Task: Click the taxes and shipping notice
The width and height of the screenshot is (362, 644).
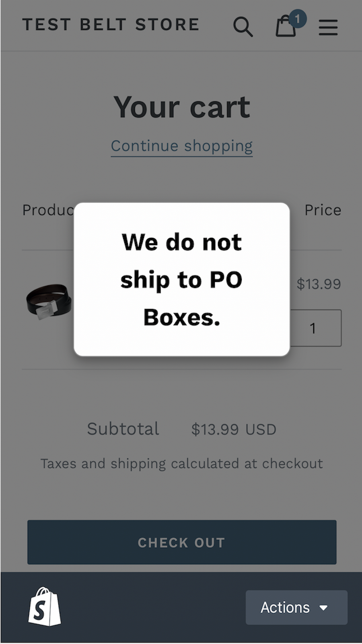Action: click(181, 463)
